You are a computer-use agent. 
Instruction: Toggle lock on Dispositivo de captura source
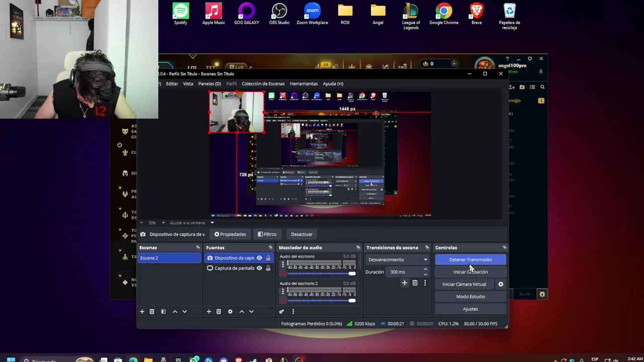click(x=268, y=258)
